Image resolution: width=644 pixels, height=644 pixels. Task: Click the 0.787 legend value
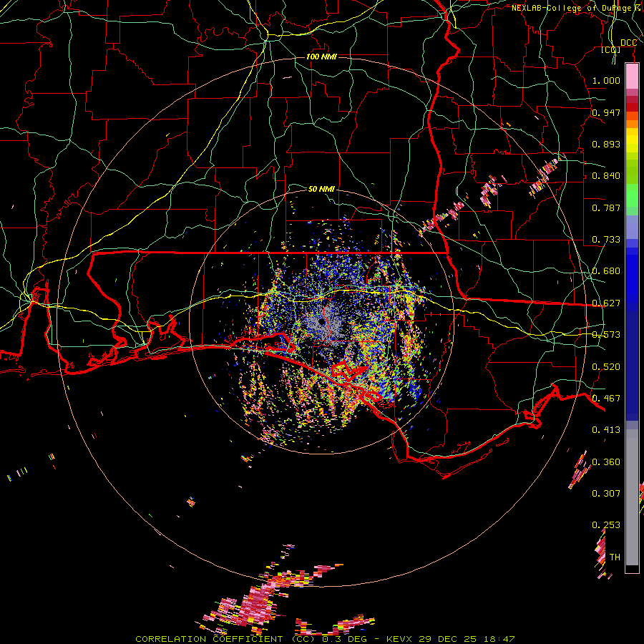coord(606,208)
